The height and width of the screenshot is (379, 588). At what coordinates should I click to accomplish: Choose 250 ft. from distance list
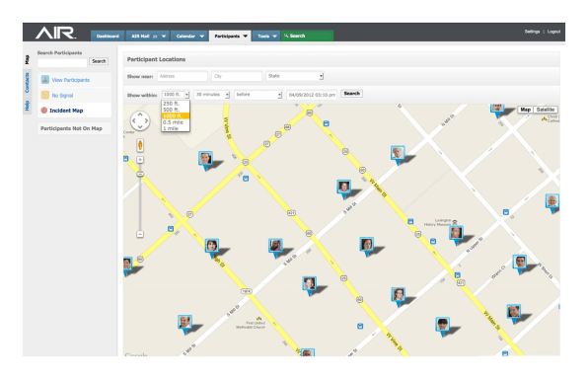coord(176,104)
